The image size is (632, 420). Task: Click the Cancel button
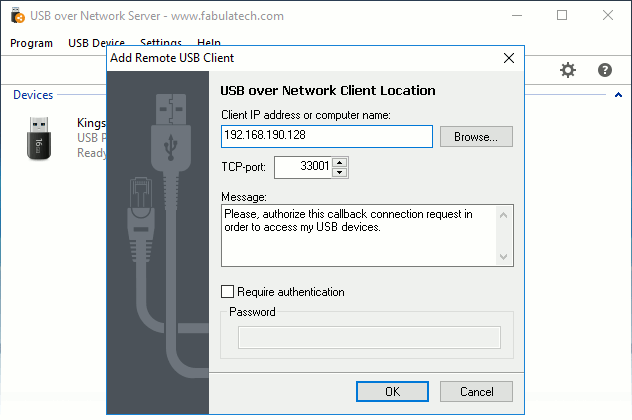[x=476, y=391]
